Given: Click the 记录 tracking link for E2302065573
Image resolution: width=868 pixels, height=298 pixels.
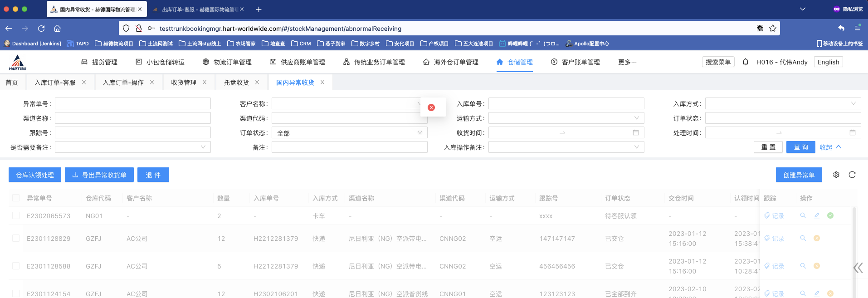Looking at the screenshot, I should [x=775, y=216].
